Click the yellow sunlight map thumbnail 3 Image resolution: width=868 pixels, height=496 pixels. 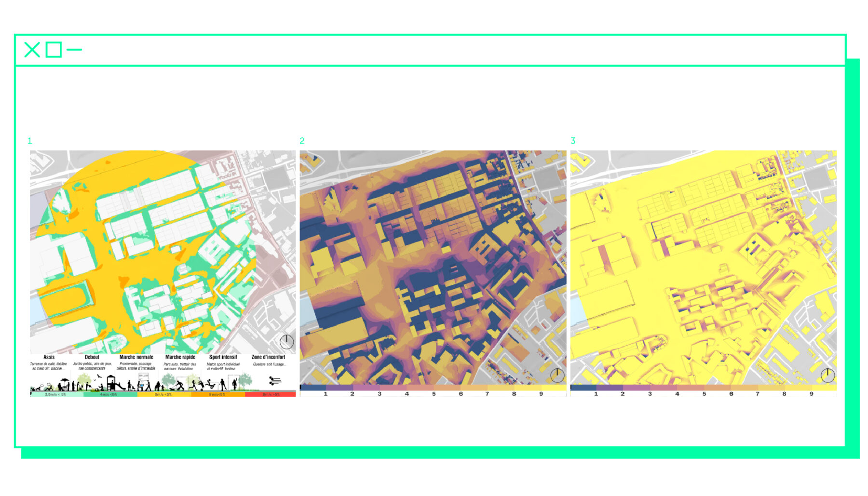tap(704, 268)
